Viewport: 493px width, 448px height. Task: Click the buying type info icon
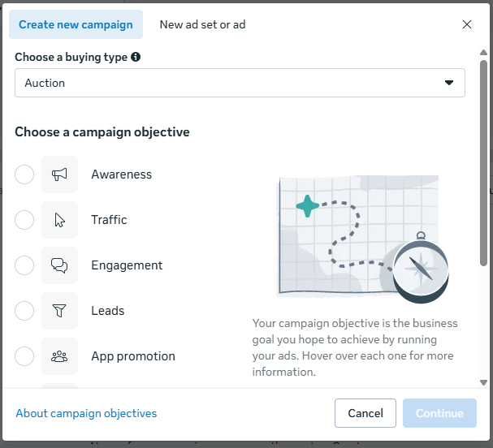click(136, 57)
